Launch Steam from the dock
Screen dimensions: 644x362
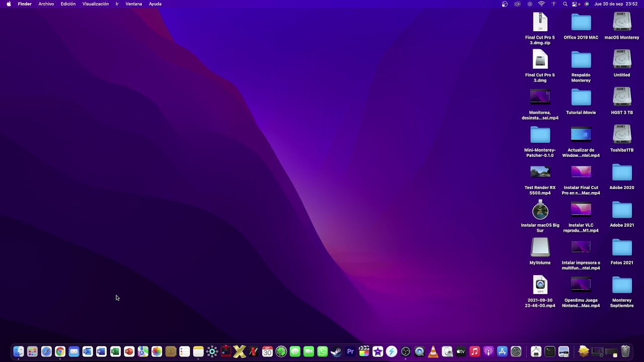336,352
